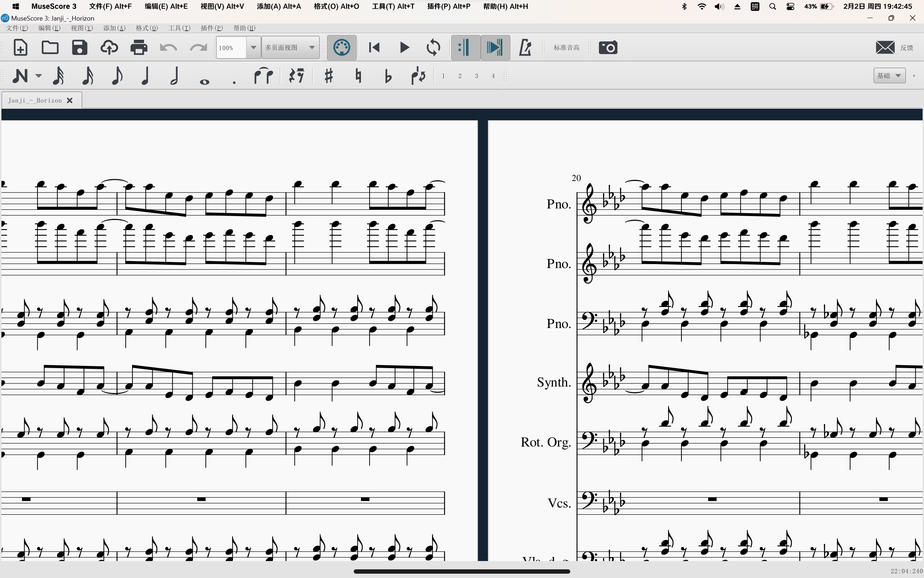
Task: Click the Windows logo in top bar
Action: pyautogui.click(x=16, y=7)
